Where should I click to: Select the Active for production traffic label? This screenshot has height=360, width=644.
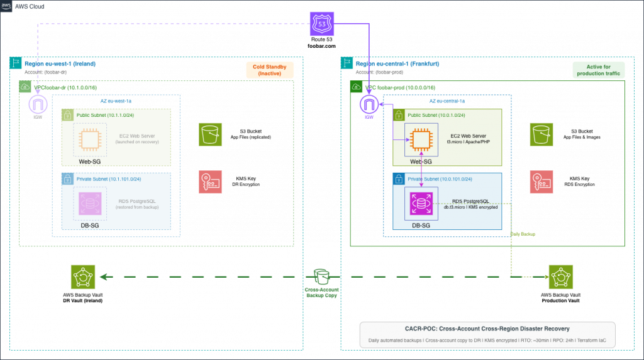pos(598,70)
